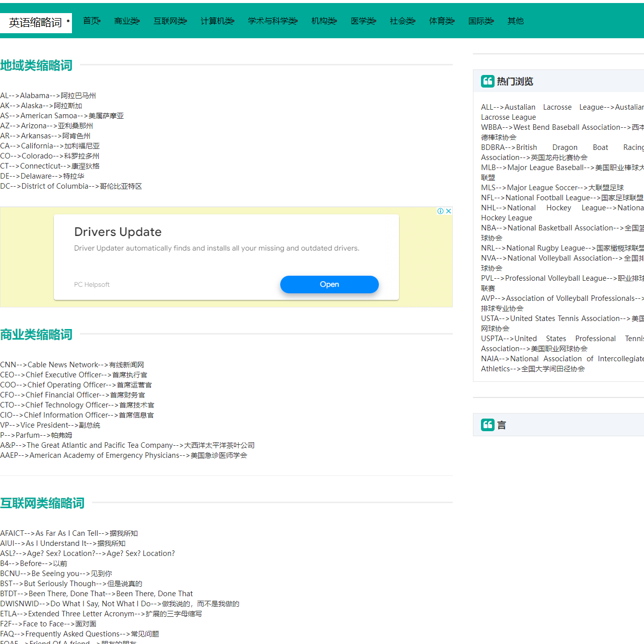Click the Open button in the ad
The image size is (644, 644).
pos(330,284)
